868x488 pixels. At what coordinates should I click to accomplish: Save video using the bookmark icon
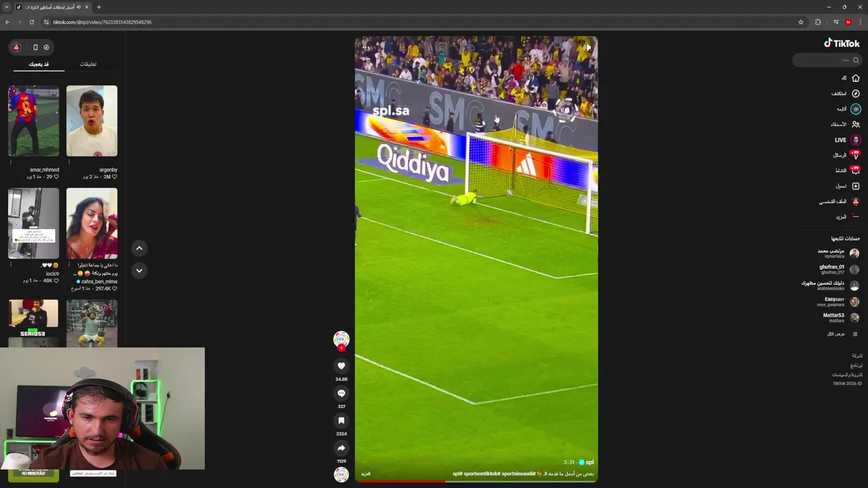coord(341,421)
